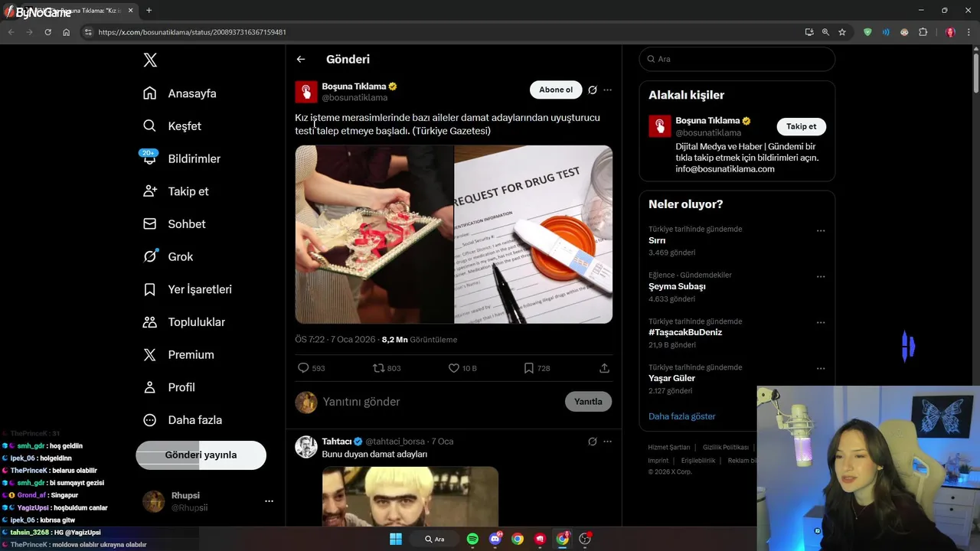The width and height of the screenshot is (980, 551).
Task: Open the Windows Start menu
Action: pyautogui.click(x=396, y=539)
